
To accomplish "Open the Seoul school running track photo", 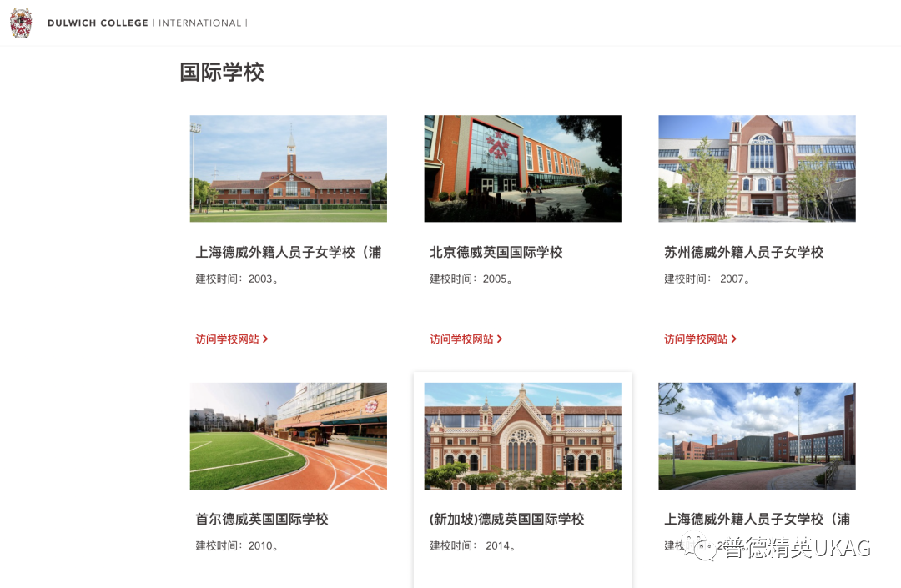I will point(289,436).
